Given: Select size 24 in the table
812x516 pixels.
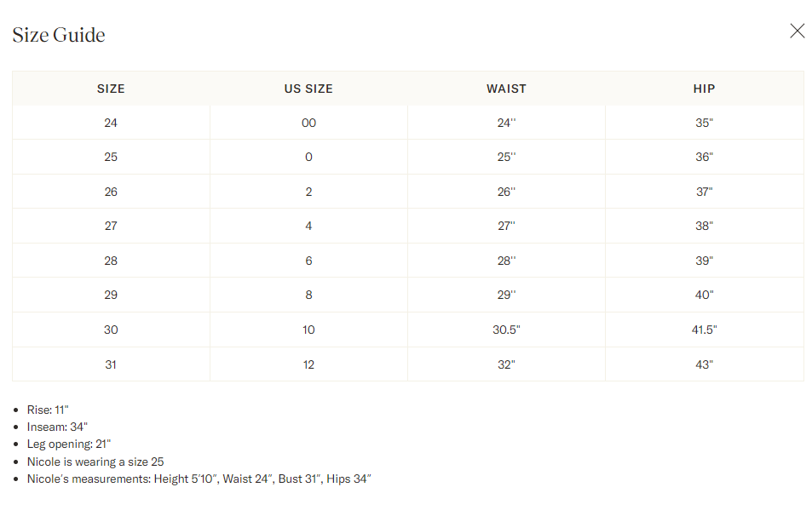Looking at the screenshot, I should [111, 123].
